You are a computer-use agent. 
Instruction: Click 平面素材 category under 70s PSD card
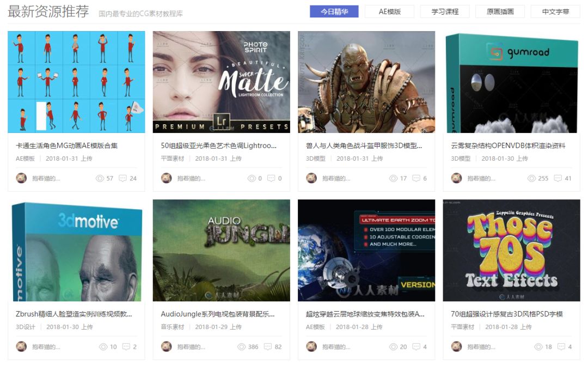pos(462,327)
